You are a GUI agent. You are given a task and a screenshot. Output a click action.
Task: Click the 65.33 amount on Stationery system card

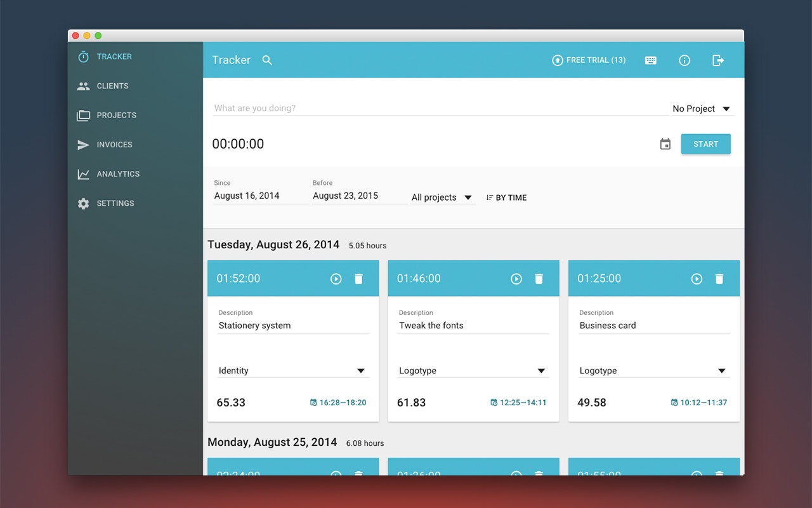click(x=231, y=403)
